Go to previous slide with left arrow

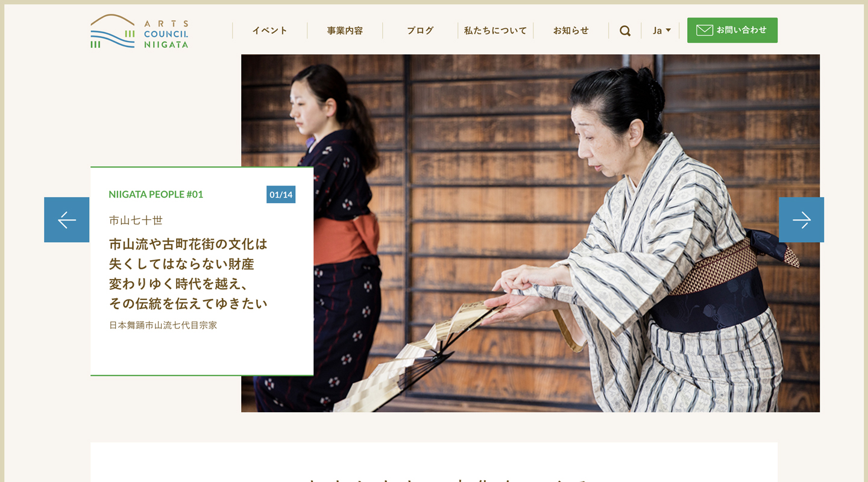[66, 220]
